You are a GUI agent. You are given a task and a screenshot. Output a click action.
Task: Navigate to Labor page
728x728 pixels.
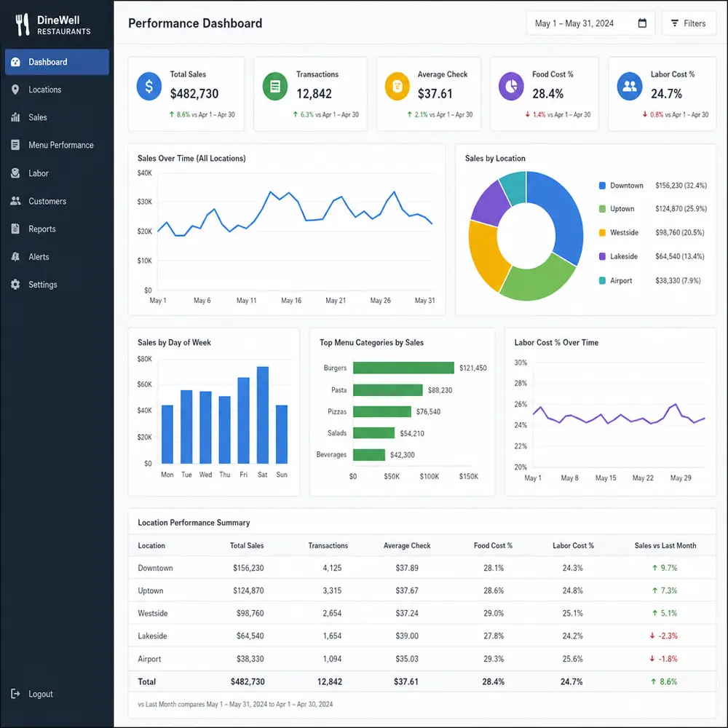57,173
